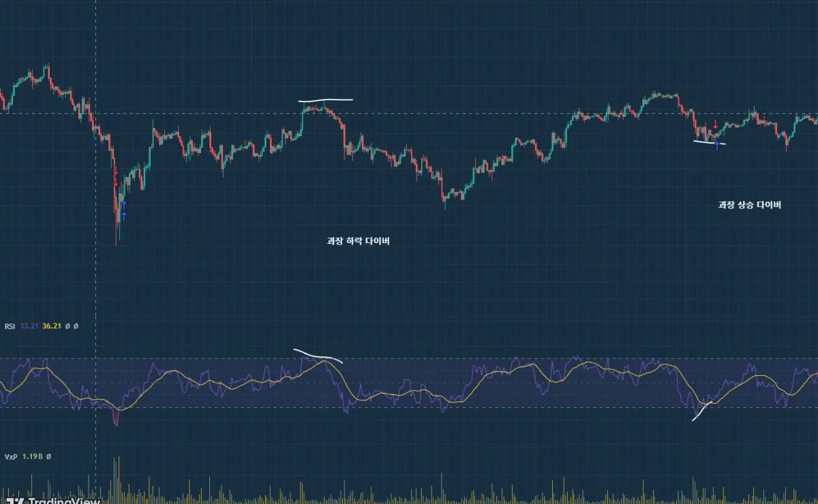
Task: Select the '과장 상승 다이버' text annotation
Action: (x=749, y=204)
